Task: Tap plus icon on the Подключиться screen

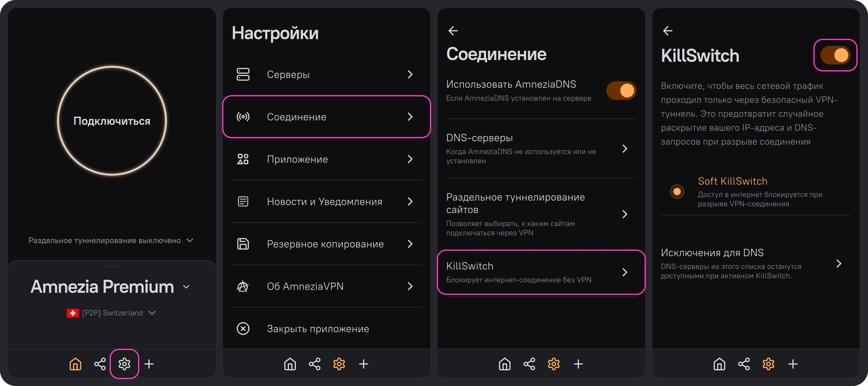Action: tap(149, 364)
